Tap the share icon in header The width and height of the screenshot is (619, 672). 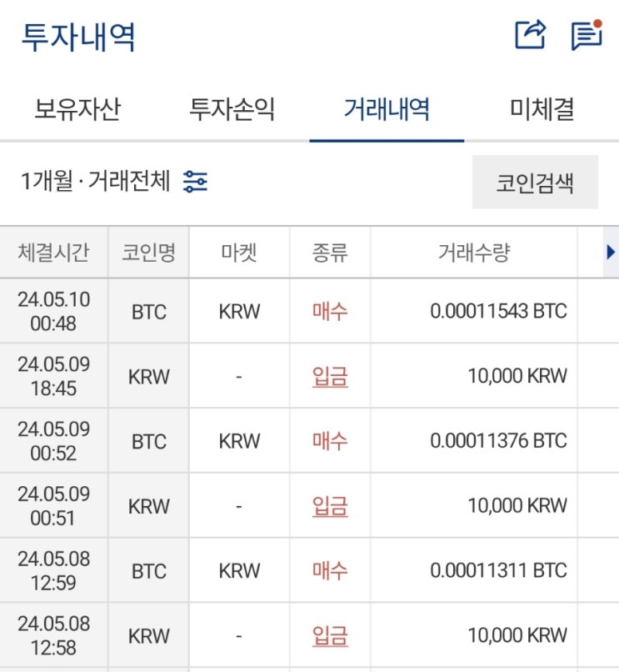pyautogui.click(x=531, y=36)
